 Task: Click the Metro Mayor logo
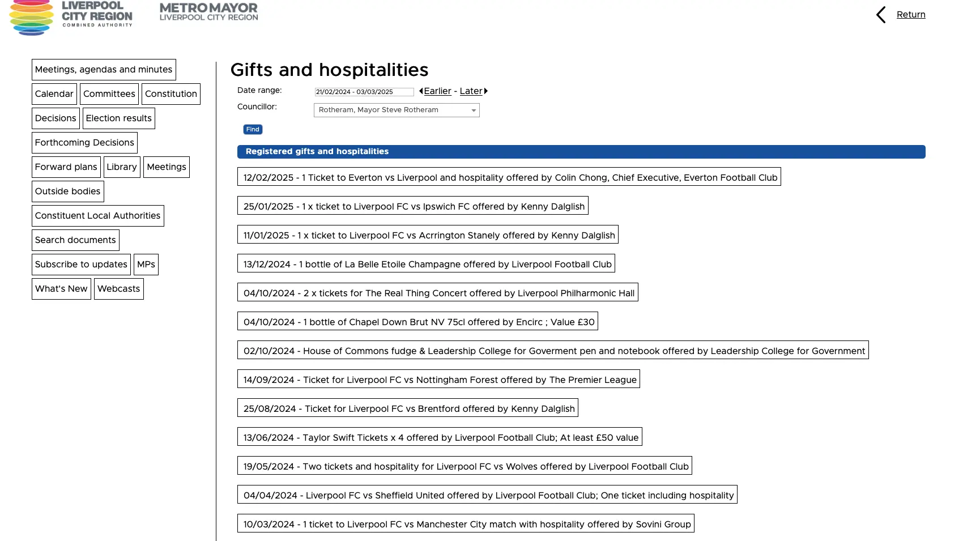[208, 12]
